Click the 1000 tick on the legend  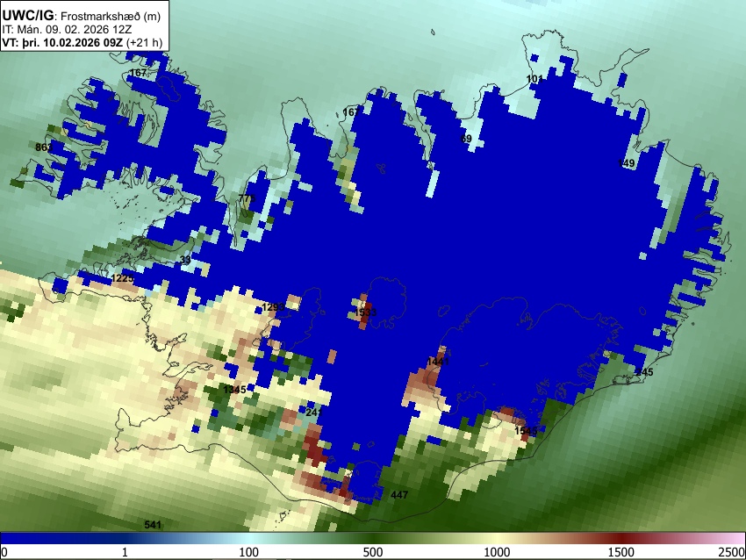point(497,552)
